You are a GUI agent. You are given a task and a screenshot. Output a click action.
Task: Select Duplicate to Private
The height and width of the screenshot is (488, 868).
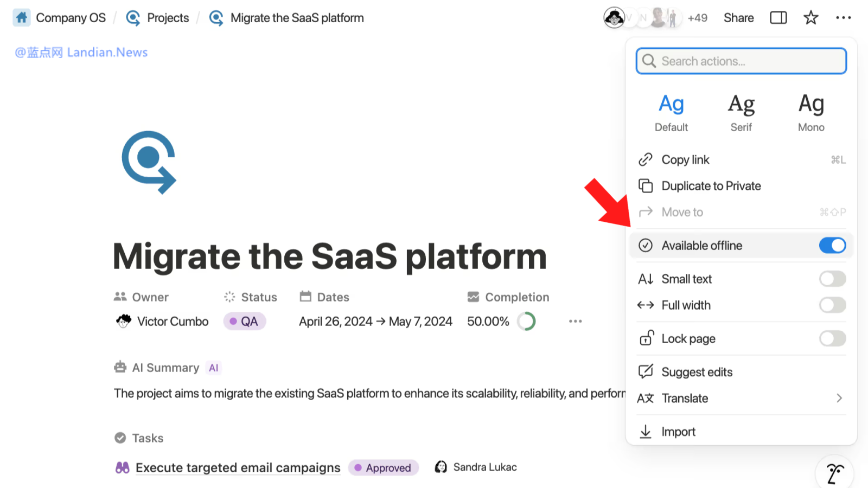click(x=711, y=186)
